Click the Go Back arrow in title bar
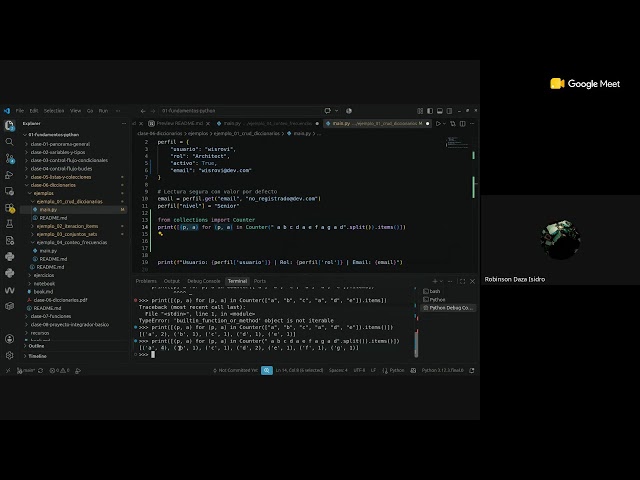The height and width of the screenshot is (480, 640). pos(143,111)
